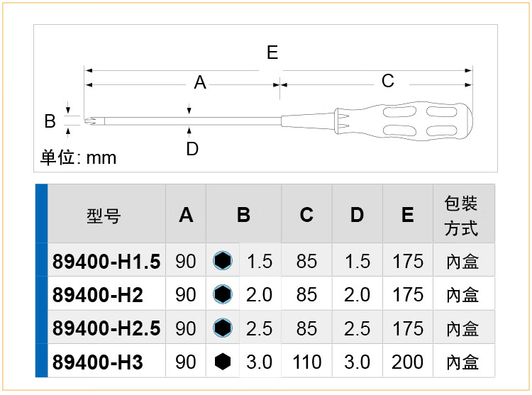Click the dimension label B left of the tip
Viewport: 532px width, 395px height.
coord(50,121)
